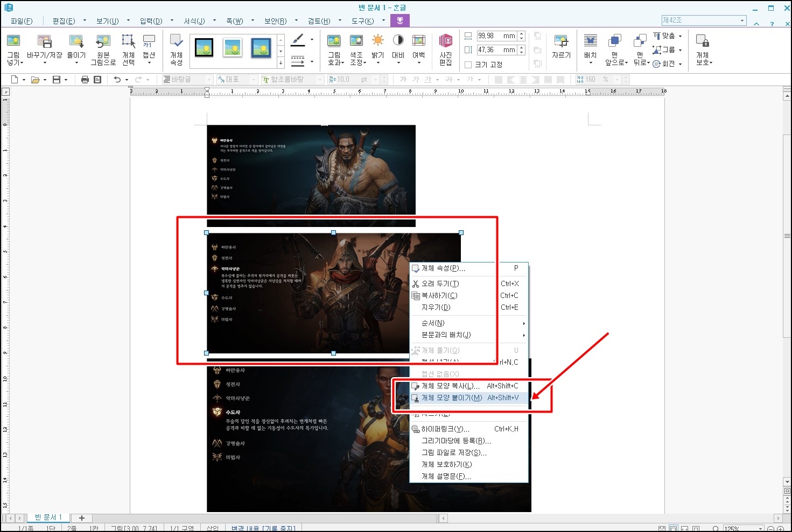Choose 개체 보호하기(K) in context menu
This screenshot has height=532, width=792.
(468, 465)
